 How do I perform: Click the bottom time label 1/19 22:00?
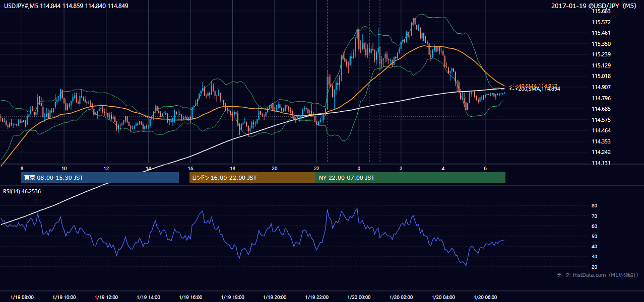316,297
